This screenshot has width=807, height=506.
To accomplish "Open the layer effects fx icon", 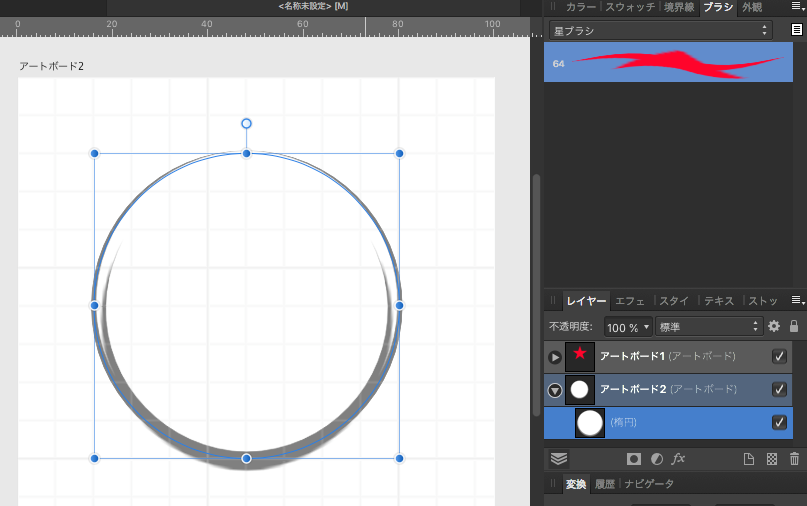I will [x=678, y=459].
